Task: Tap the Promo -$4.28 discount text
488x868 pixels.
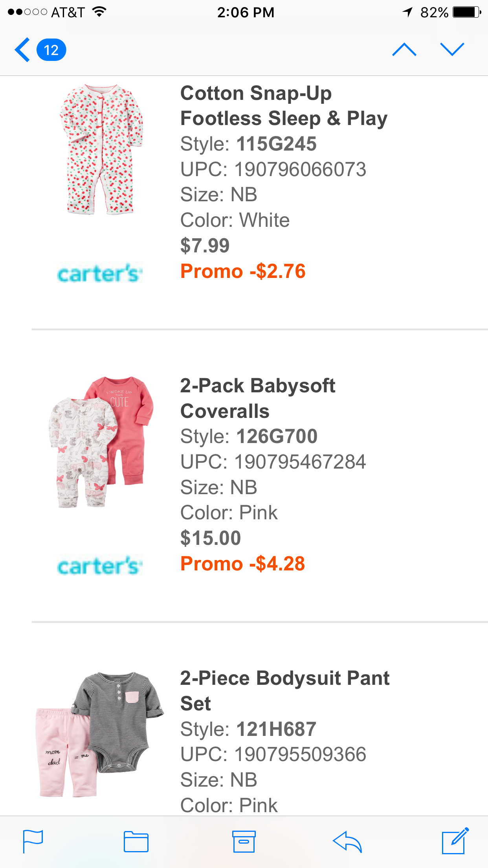Action: (242, 564)
